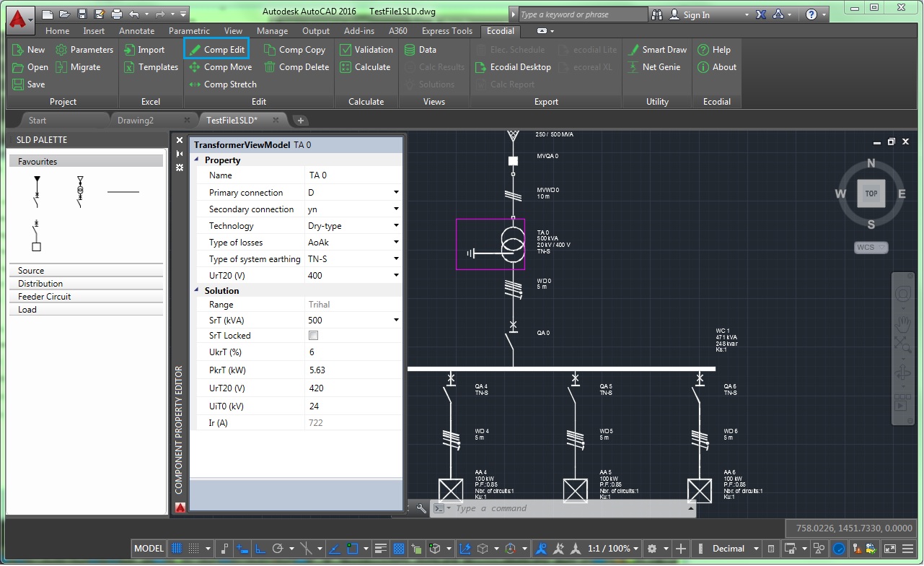Click the Migrate tool

point(78,67)
